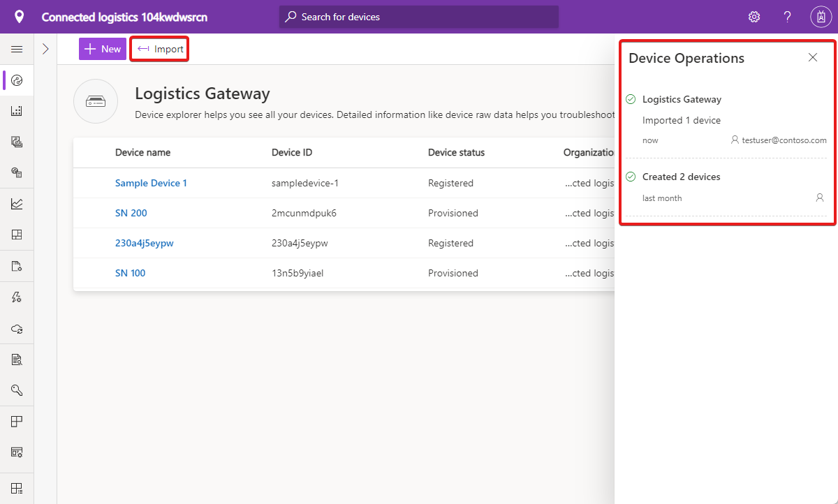This screenshot has height=504, width=838.
Task: Click success checkmark beside Logistics Gateway operation
Action: [631, 99]
